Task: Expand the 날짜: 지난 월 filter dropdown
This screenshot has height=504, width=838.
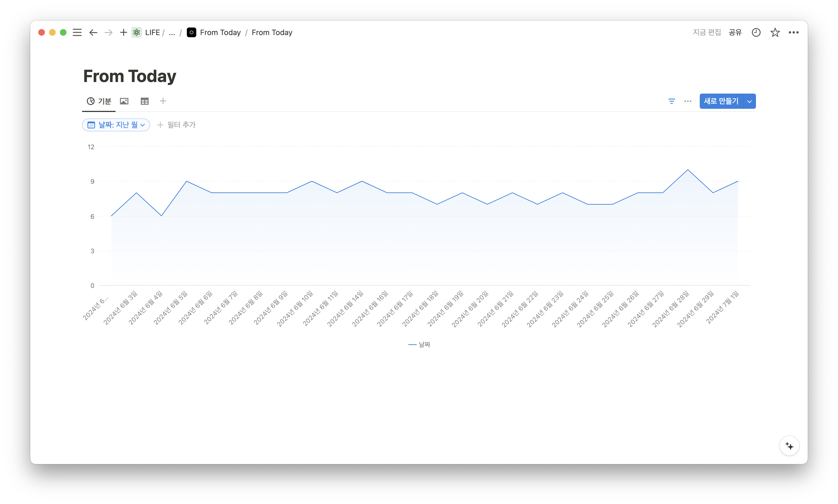Action: (x=116, y=125)
